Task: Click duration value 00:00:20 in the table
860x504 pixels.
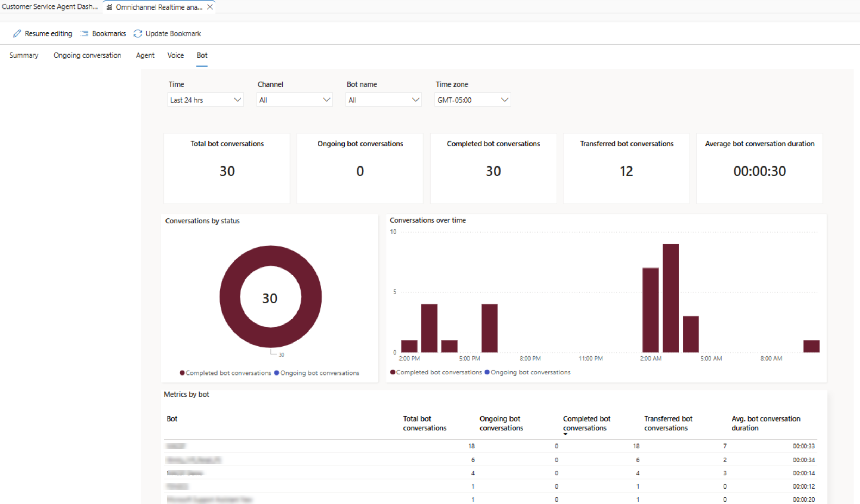Action: [x=804, y=499]
